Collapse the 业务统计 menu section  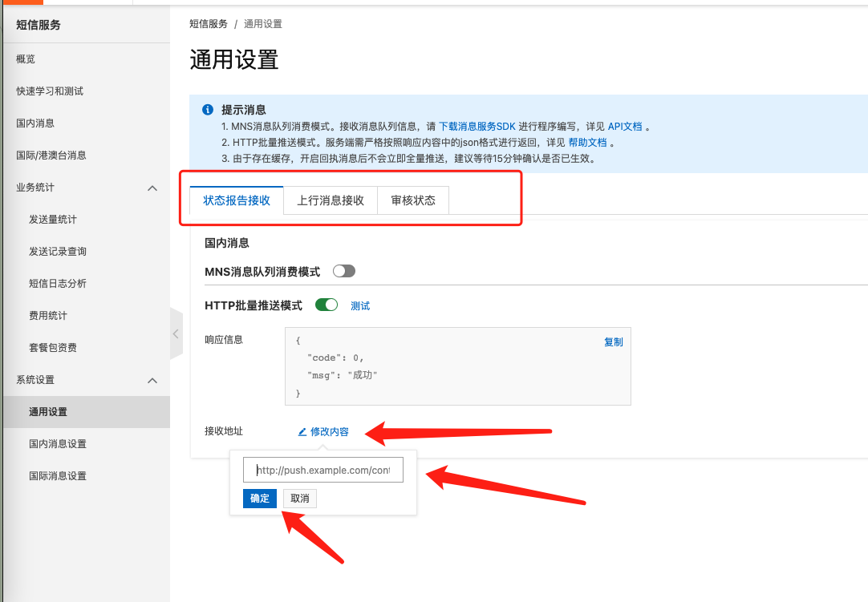pos(152,188)
